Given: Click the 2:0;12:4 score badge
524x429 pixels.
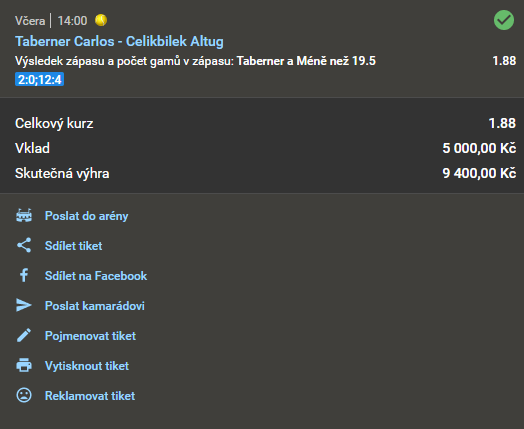Looking at the screenshot, I should pyautogui.click(x=39, y=80).
